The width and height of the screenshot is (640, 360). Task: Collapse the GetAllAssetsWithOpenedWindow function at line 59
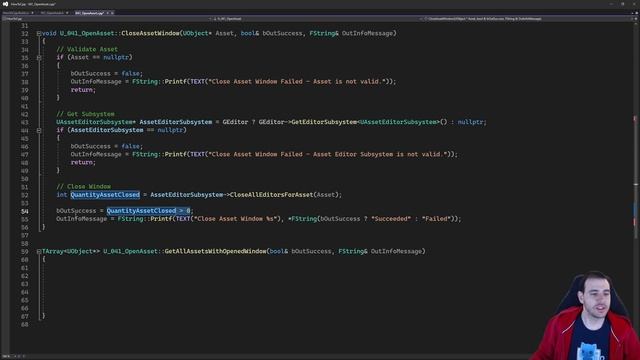click(39, 251)
